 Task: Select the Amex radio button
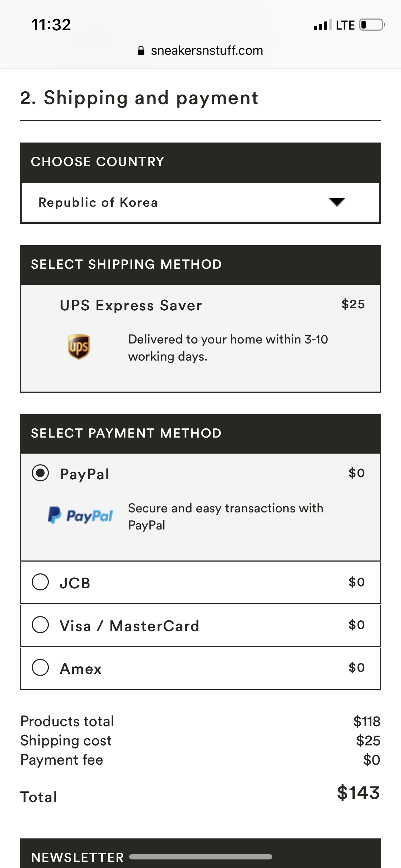pos(40,667)
